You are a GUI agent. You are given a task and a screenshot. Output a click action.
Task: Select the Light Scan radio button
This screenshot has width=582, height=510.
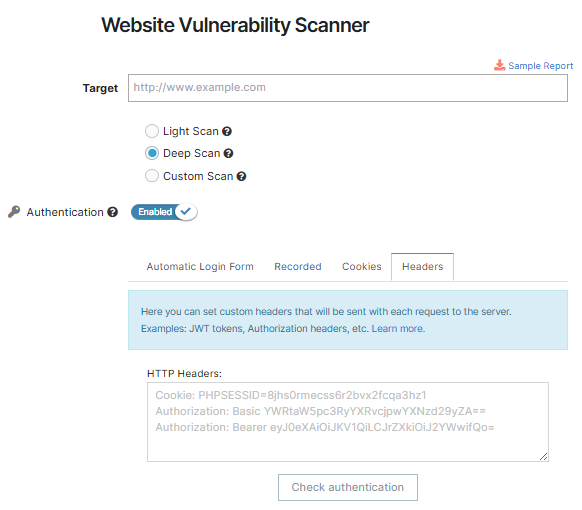coord(152,131)
